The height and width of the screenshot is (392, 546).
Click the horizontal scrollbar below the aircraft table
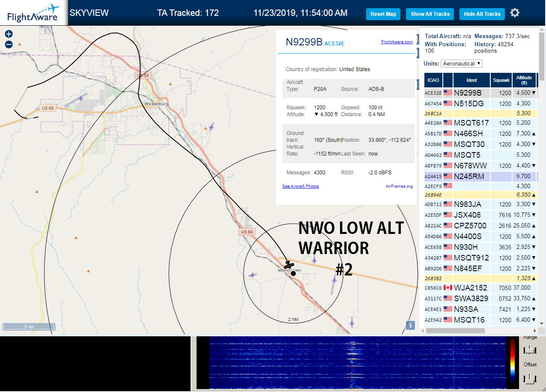point(455,331)
